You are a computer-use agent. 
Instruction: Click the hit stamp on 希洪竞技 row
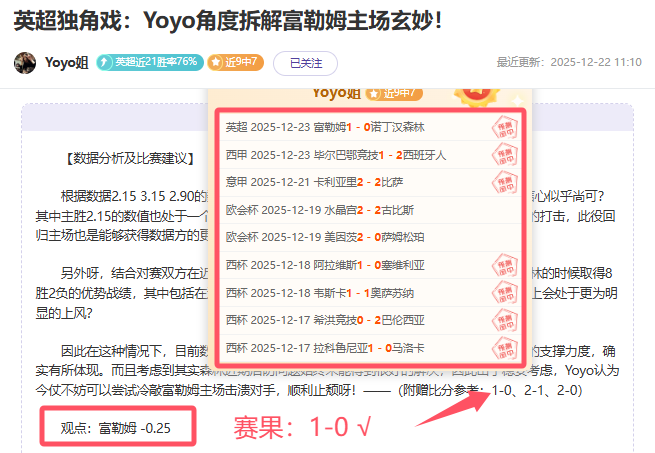click(502, 320)
